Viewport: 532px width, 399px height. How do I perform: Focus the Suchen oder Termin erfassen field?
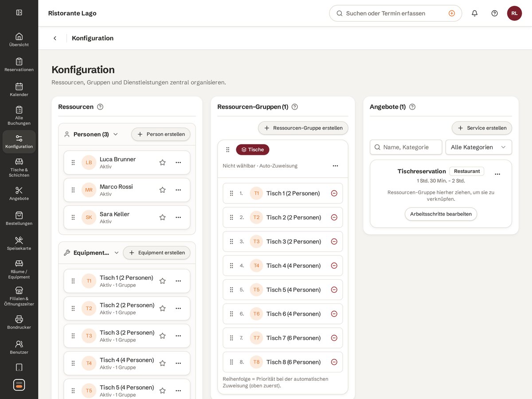(x=395, y=13)
